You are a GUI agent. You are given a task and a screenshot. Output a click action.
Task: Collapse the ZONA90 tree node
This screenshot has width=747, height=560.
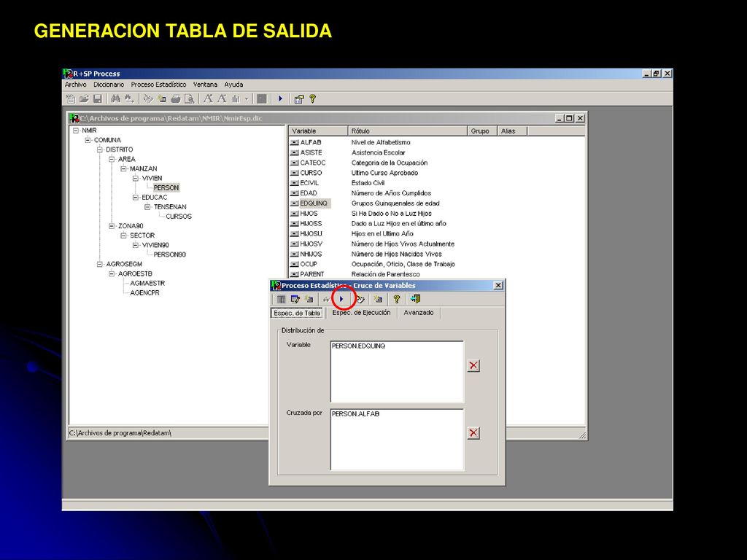[112, 226]
